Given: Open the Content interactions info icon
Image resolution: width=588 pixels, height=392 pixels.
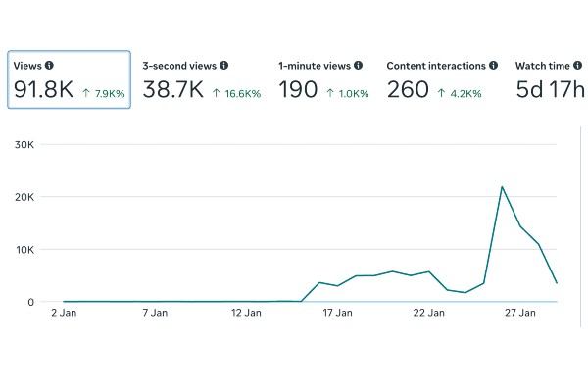Looking at the screenshot, I should [x=493, y=66].
